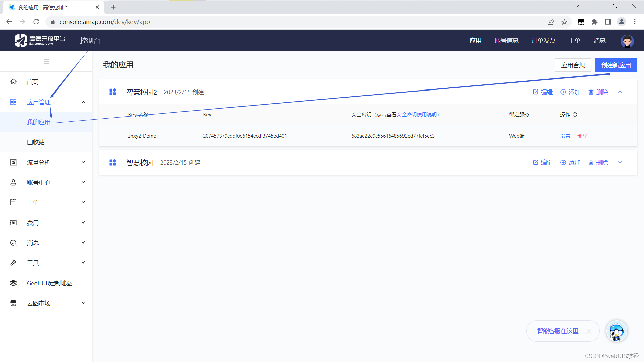Image resolution: width=644 pixels, height=362 pixels.
Task: Click the GeoHUB定制地图 layers icon
Action: coord(13,283)
